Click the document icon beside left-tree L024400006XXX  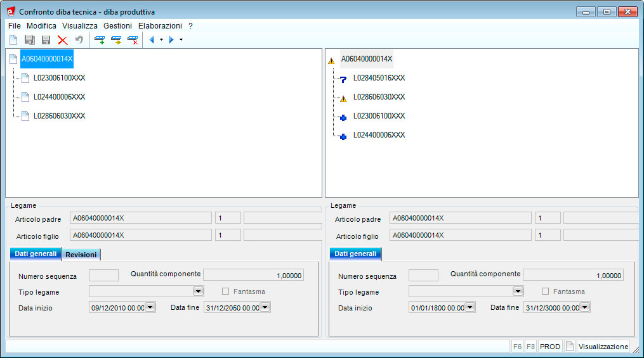pyautogui.click(x=25, y=97)
